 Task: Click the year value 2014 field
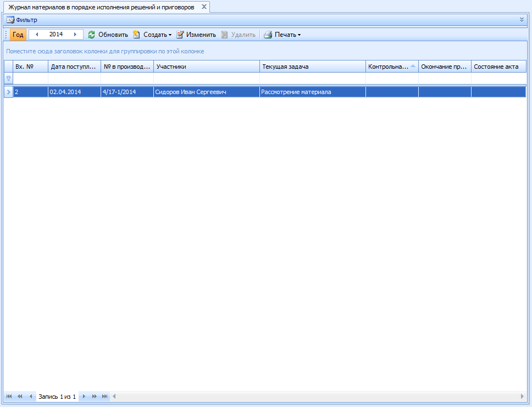coord(56,34)
